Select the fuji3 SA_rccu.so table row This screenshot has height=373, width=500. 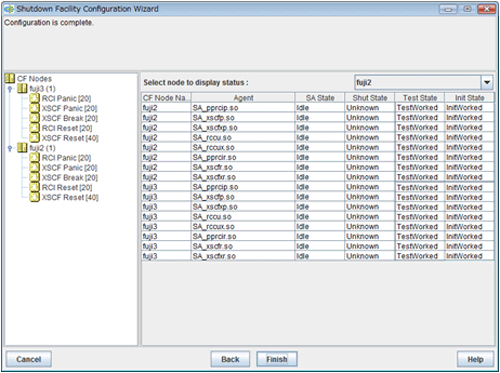(x=318, y=217)
